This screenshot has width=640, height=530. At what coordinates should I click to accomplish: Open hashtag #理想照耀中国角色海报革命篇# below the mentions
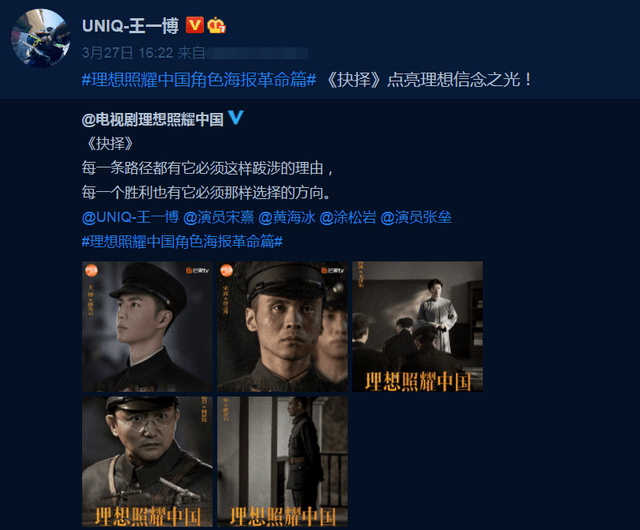tap(182, 241)
